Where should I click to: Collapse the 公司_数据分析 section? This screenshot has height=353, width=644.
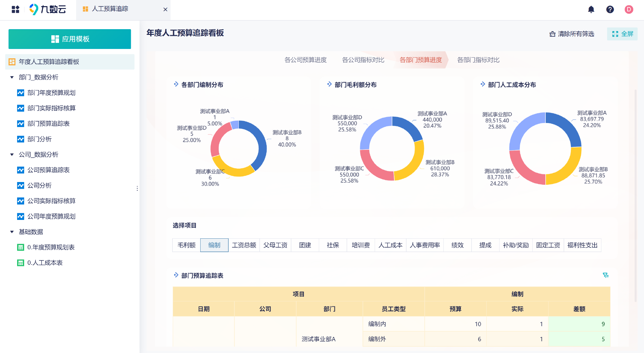point(12,155)
